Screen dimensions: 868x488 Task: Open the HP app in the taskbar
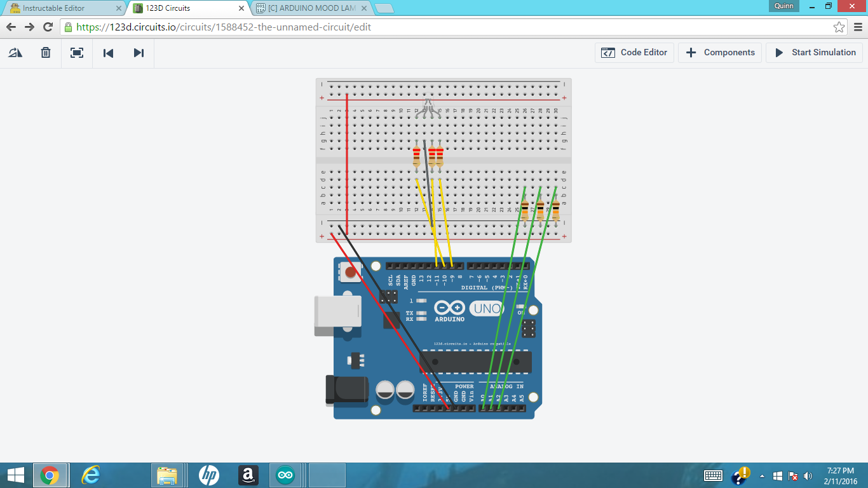click(x=208, y=475)
